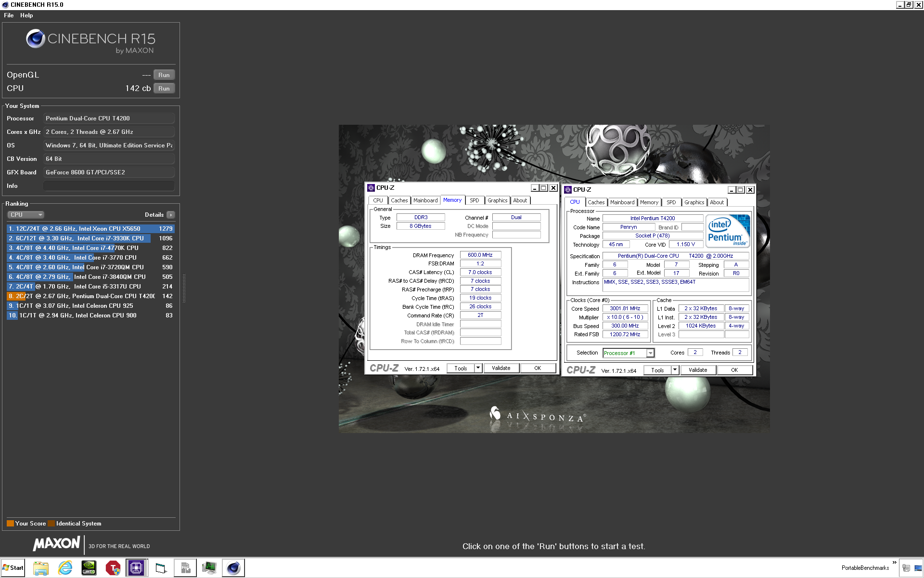Screen dimensions: 924x578
Task: Open the system monitor taskbar icon
Action: click(209, 568)
